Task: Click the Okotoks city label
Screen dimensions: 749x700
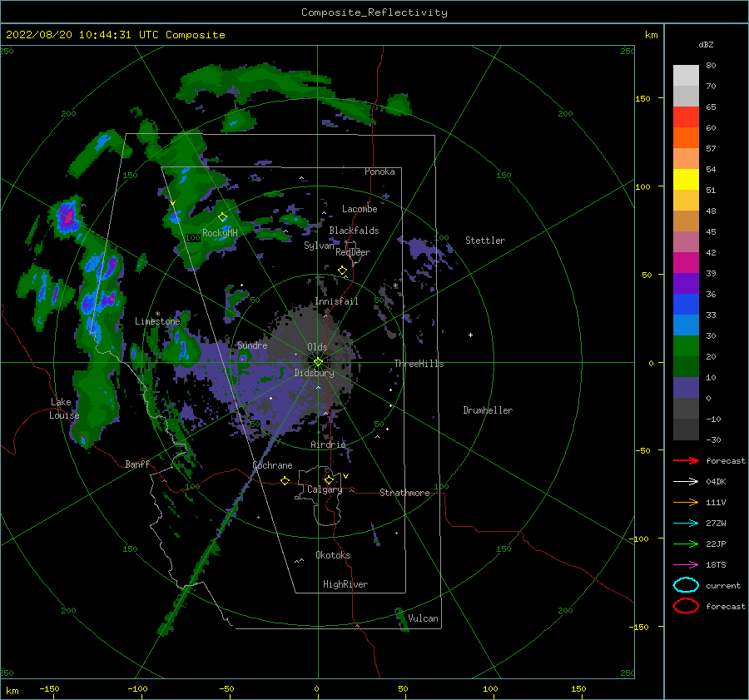Action: click(x=333, y=555)
